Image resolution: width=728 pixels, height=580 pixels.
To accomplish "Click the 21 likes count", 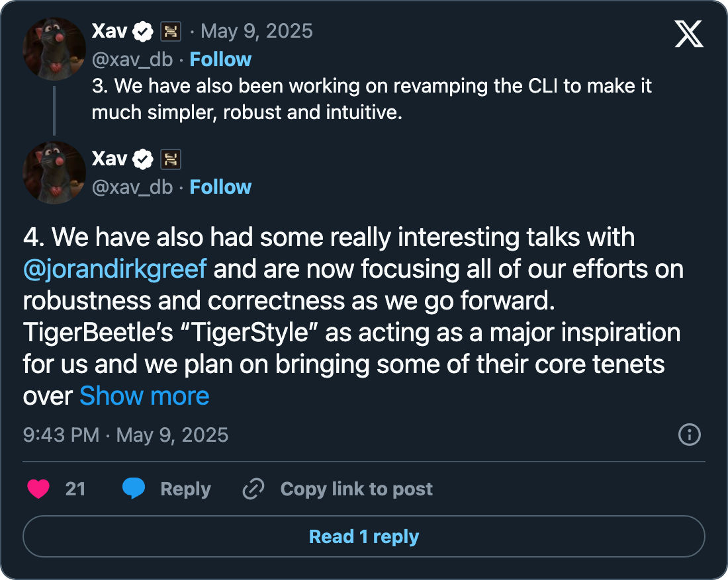I will [x=75, y=489].
